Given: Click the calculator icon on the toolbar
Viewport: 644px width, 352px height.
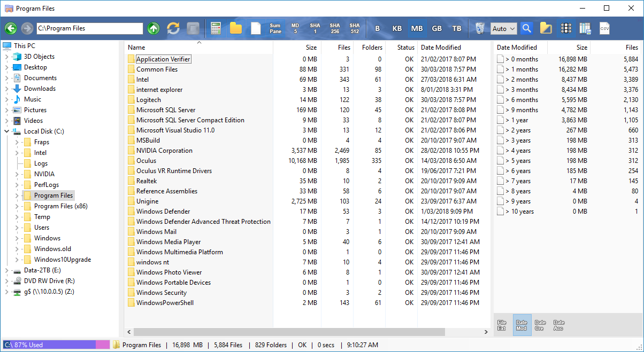Looking at the screenshot, I should tap(216, 28).
